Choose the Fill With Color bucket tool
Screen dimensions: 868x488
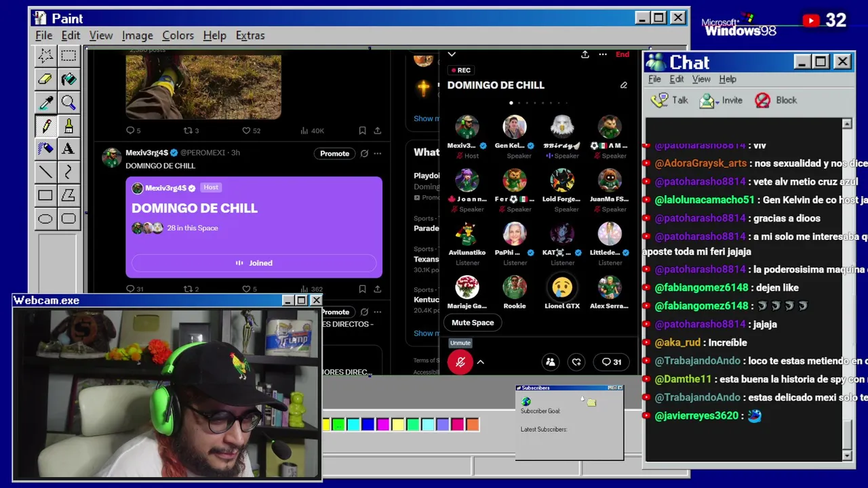pyautogui.click(x=68, y=79)
